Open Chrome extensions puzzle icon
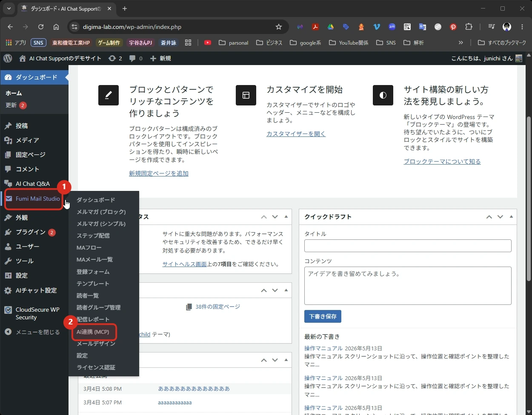 click(469, 27)
